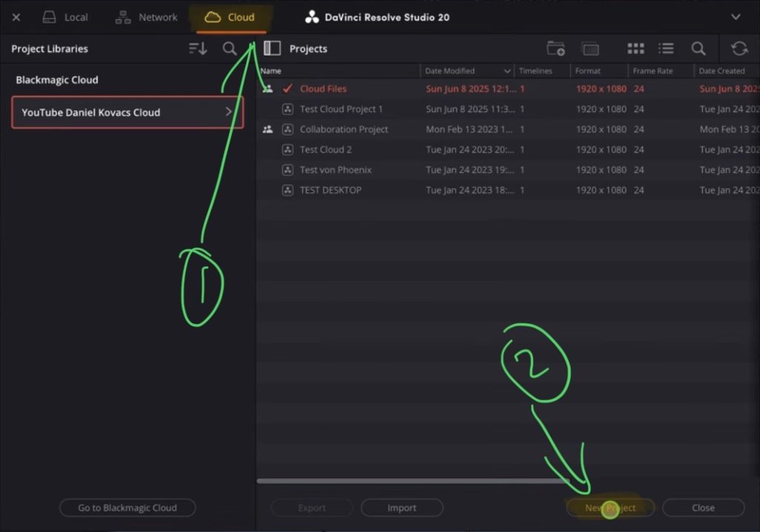760x532 pixels.
Task: Click the Import button
Action: click(402, 508)
